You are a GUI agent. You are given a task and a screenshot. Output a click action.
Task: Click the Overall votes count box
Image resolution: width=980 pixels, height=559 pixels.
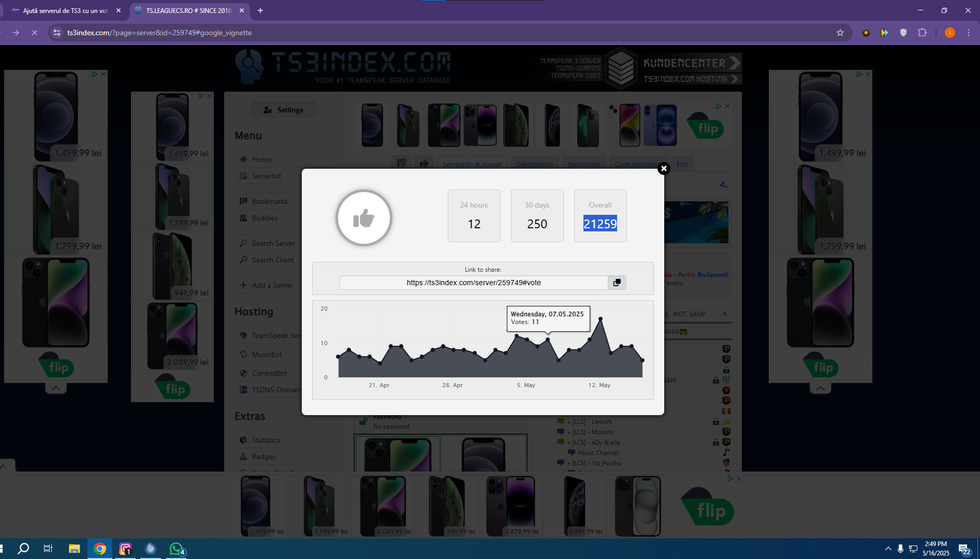600,216
